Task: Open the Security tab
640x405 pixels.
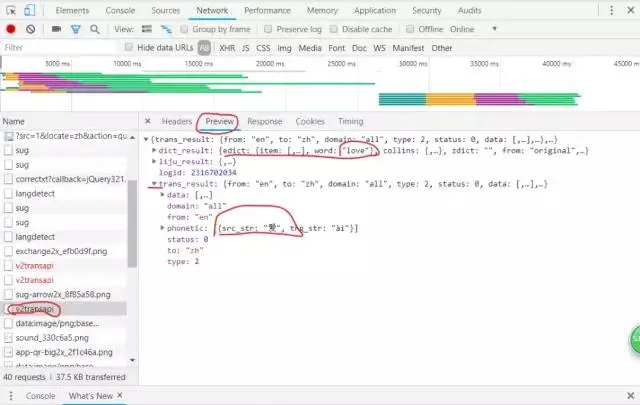Action: [x=427, y=10]
